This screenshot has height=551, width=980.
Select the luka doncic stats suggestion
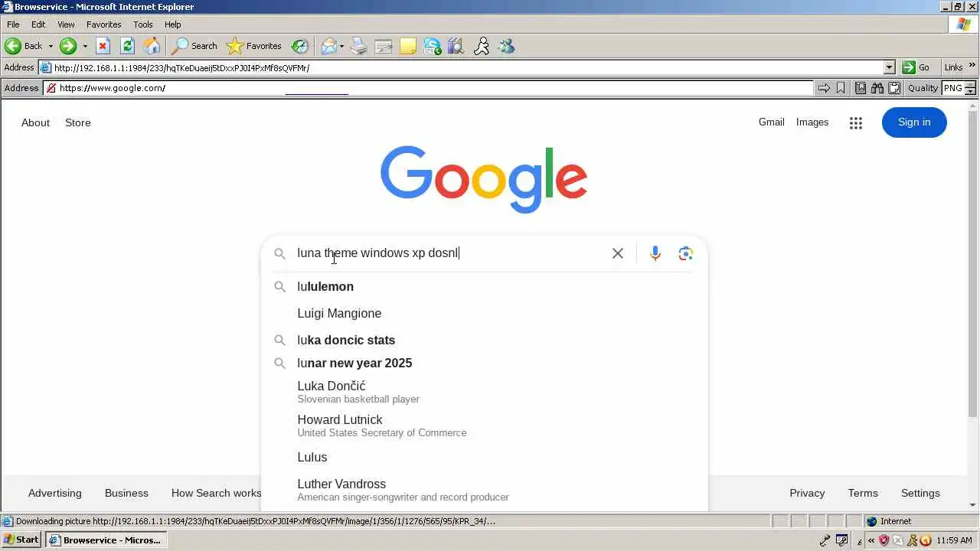485,340
